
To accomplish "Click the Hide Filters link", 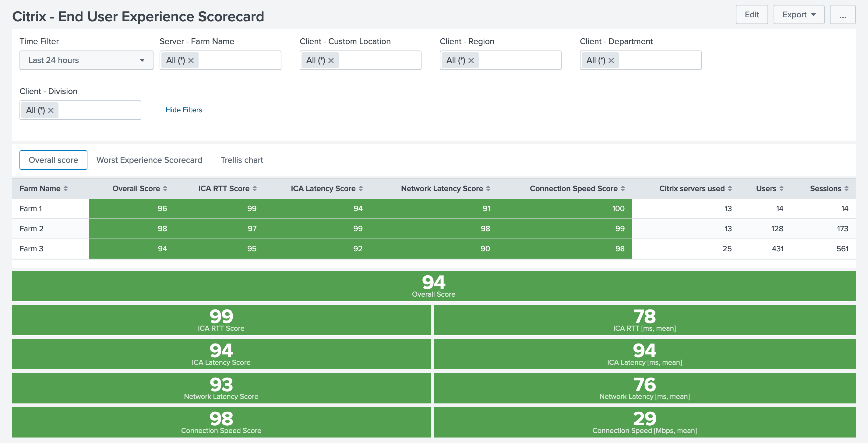I will [184, 110].
